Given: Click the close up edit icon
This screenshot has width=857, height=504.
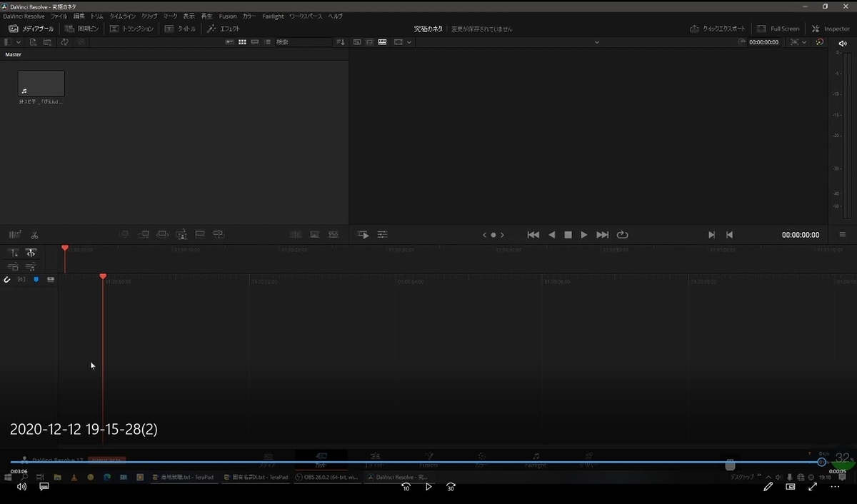Looking at the screenshot, I should click(181, 234).
